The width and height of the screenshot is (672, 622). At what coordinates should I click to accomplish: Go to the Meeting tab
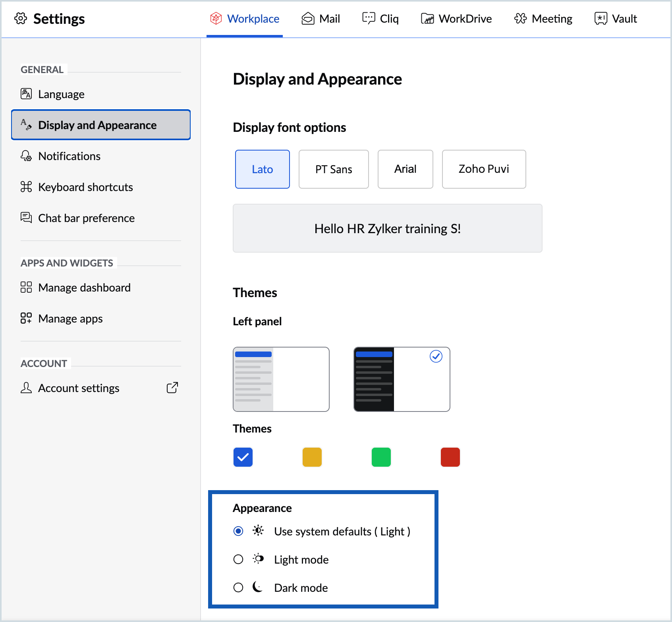(543, 19)
